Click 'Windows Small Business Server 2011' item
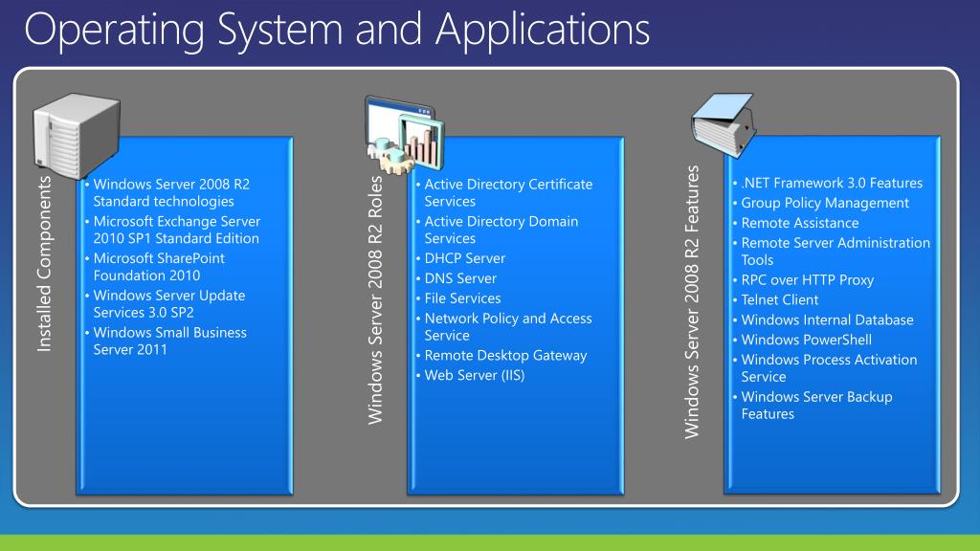Viewport: 980px width, 551px height. (170, 341)
